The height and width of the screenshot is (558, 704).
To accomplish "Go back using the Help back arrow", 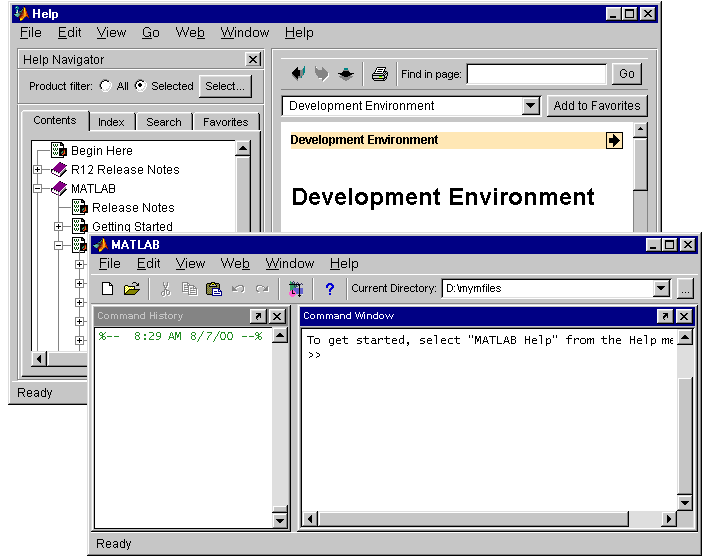I will (x=298, y=74).
